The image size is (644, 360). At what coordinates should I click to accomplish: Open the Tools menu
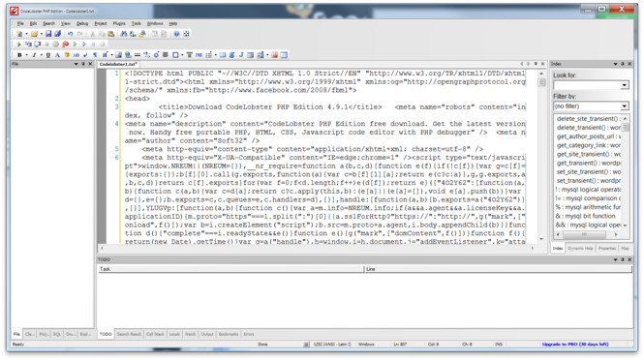(x=136, y=23)
